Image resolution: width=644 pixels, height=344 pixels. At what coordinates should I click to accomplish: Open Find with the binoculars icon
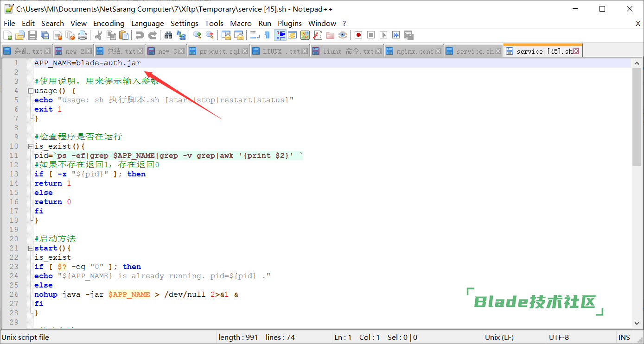click(168, 35)
